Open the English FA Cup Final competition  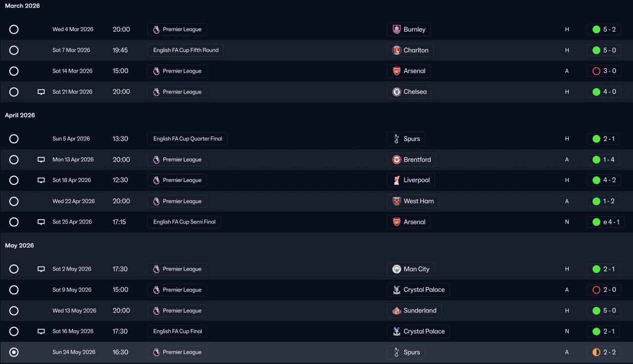pyautogui.click(x=177, y=331)
